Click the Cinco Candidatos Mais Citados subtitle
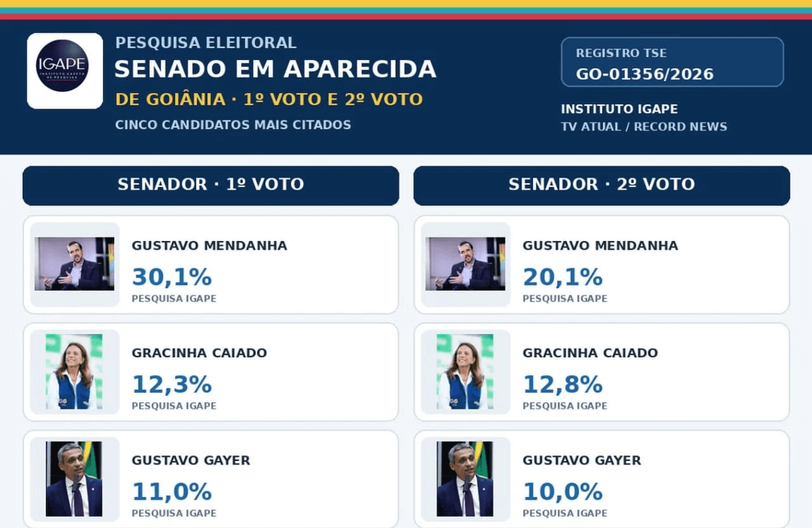The height and width of the screenshot is (528, 812). [x=233, y=125]
